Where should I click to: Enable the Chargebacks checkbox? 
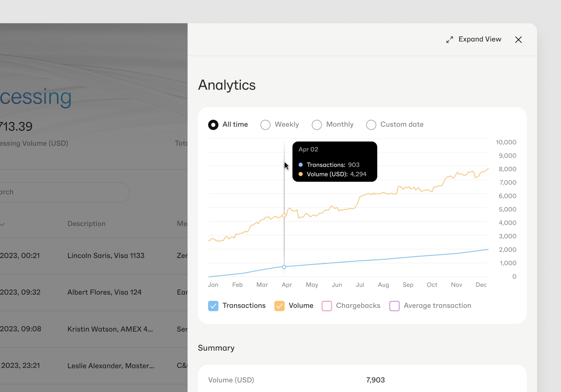(327, 306)
